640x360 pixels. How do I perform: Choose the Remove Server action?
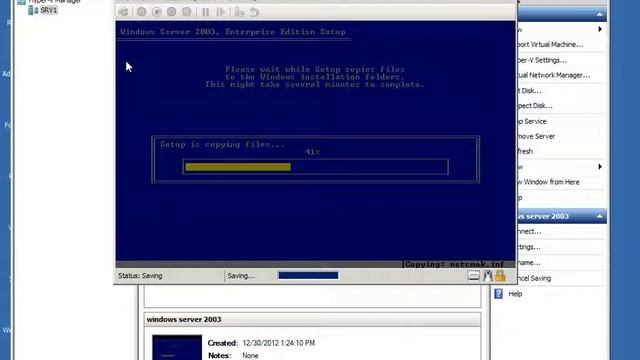pyautogui.click(x=536, y=136)
